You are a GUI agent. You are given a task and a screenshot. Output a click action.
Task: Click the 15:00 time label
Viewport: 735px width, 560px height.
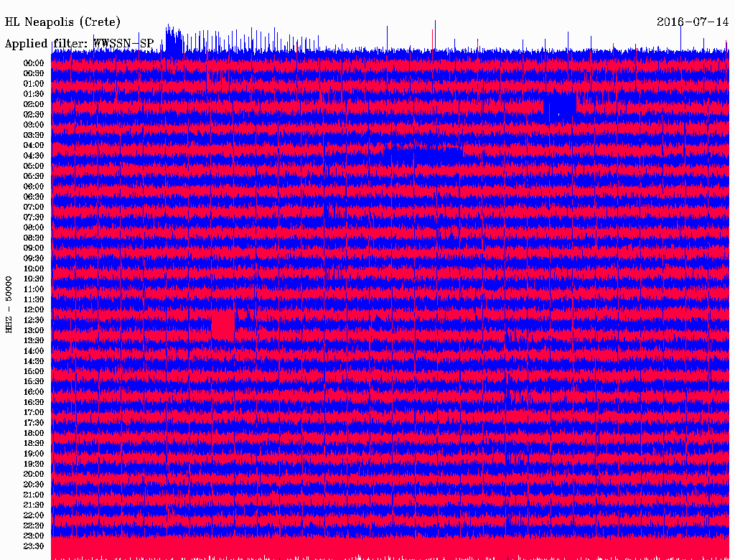coord(34,371)
